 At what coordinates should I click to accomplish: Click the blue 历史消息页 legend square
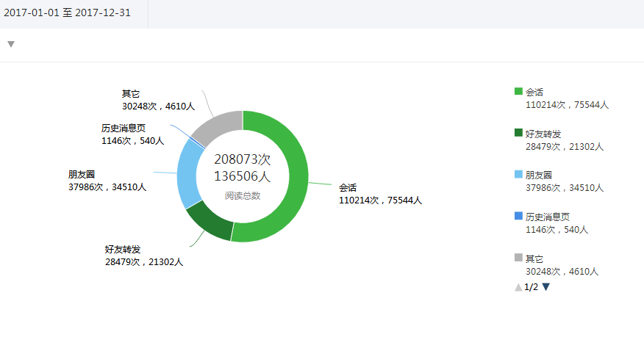[518, 216]
